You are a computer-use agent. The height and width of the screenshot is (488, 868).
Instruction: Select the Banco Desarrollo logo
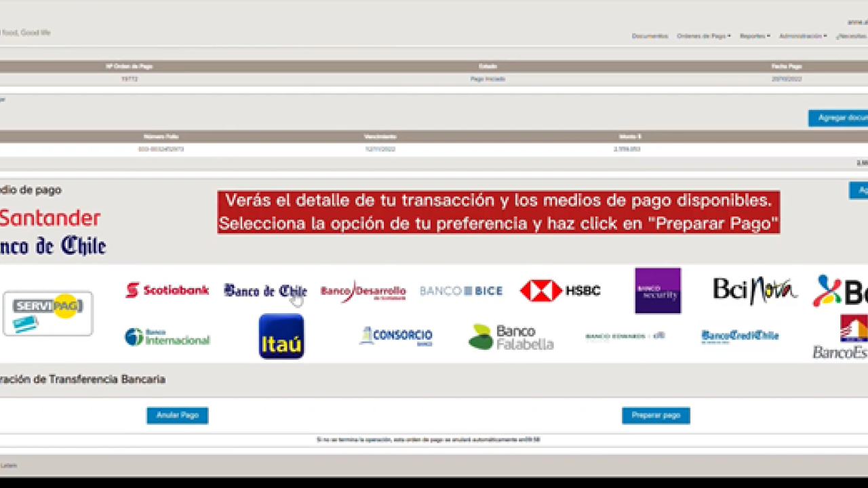[363, 291]
